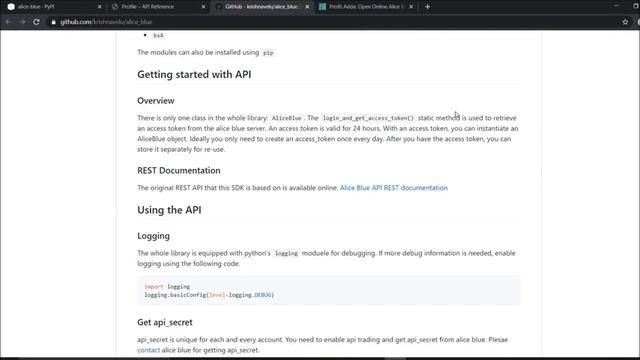Minimize the browser window
The height and width of the screenshot is (360, 640).
pyautogui.click(x=616, y=6)
